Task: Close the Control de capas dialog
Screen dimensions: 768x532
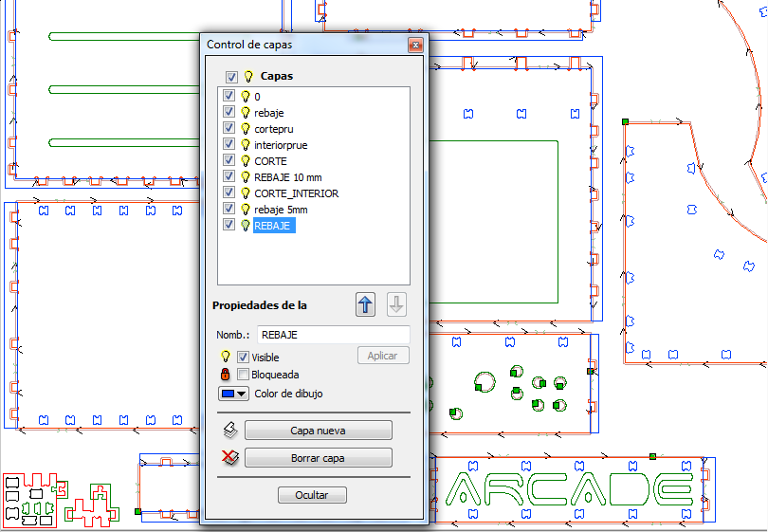Action: point(415,46)
